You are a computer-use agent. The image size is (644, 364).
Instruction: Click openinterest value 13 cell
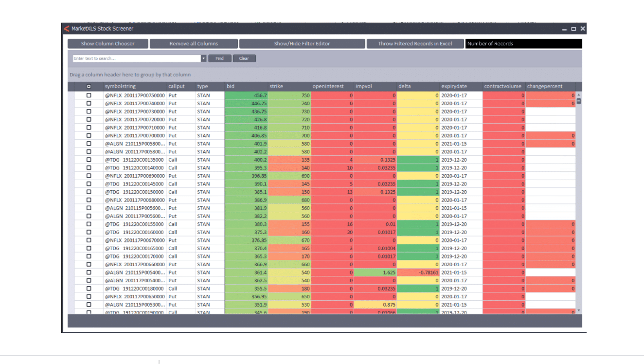point(332,192)
